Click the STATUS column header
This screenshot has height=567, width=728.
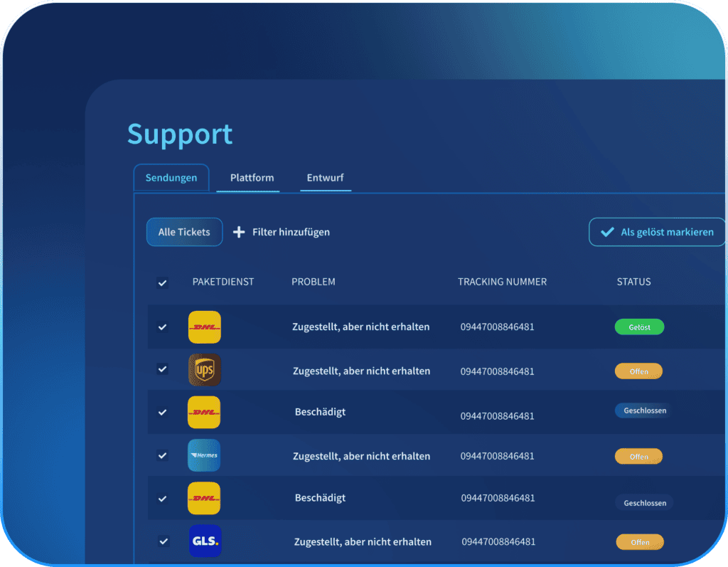pyautogui.click(x=633, y=282)
